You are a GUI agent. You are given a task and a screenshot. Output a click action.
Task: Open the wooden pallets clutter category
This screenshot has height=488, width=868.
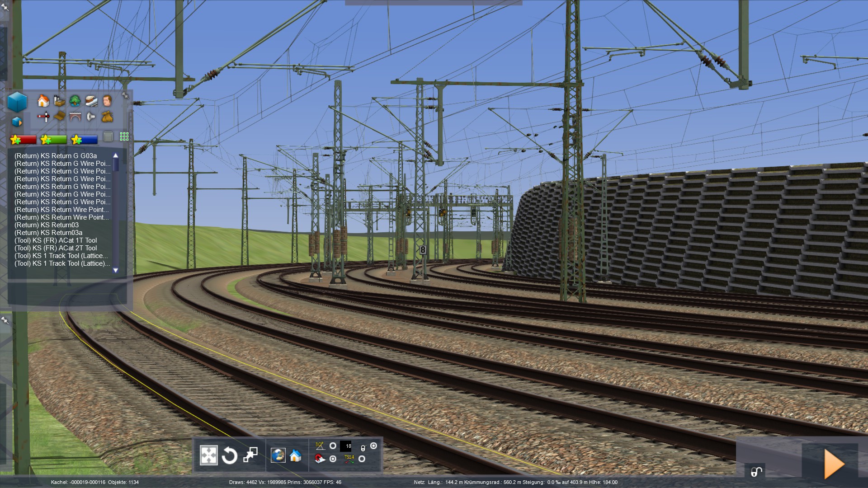[x=59, y=117]
